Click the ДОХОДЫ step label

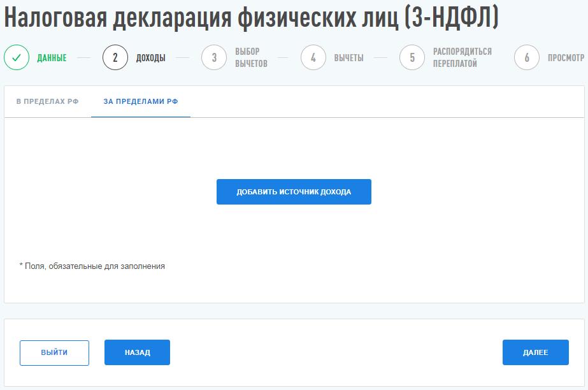tap(150, 58)
